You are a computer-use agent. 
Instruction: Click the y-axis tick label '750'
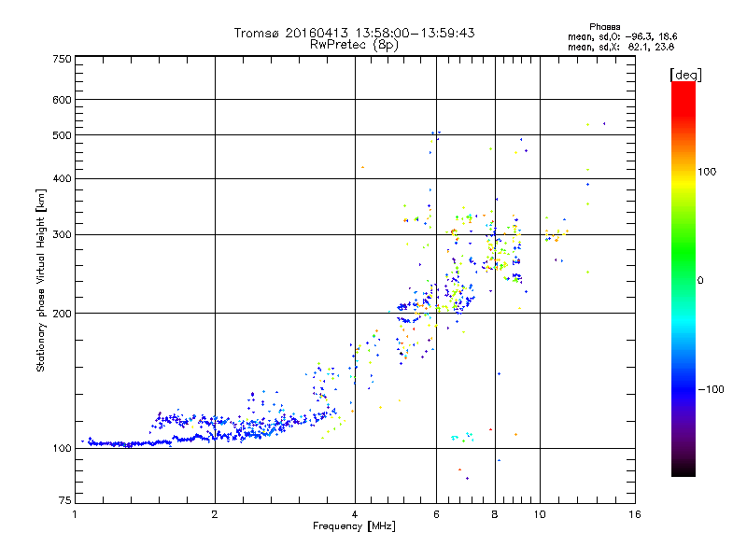pyautogui.click(x=62, y=59)
